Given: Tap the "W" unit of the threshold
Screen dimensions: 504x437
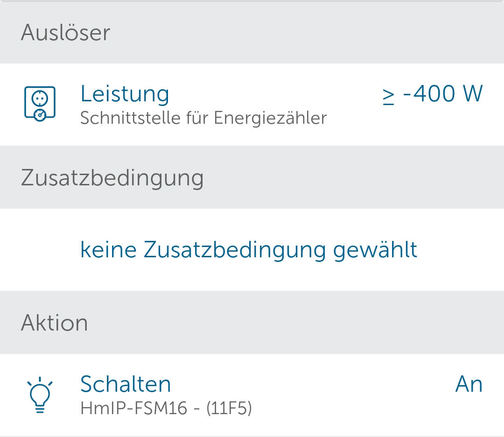Looking at the screenshot, I should [x=472, y=93].
